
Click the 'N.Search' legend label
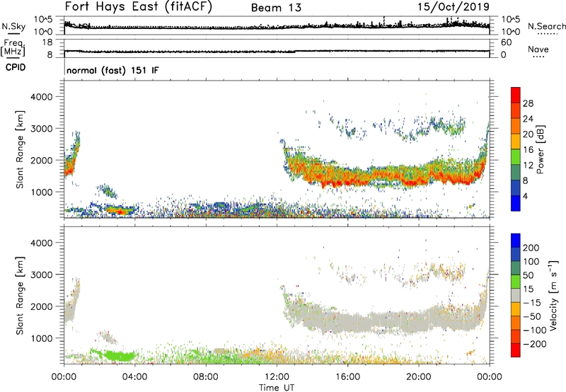pyautogui.click(x=546, y=26)
